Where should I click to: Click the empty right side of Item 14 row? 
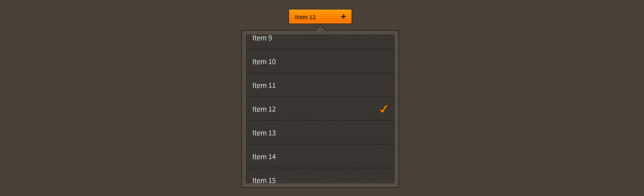coord(348,156)
